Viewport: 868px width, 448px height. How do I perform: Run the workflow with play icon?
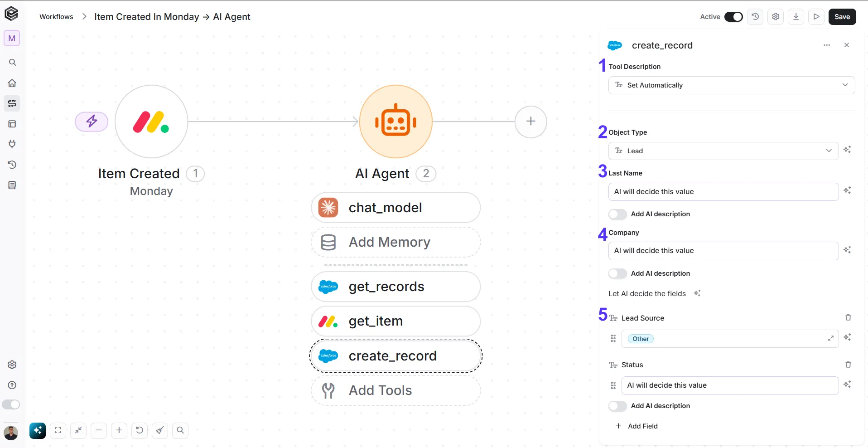coord(816,17)
